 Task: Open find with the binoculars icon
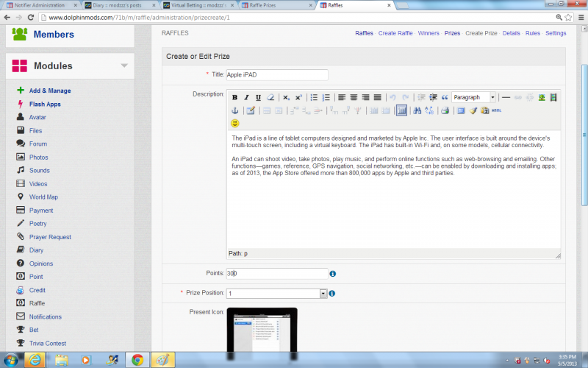(417, 110)
